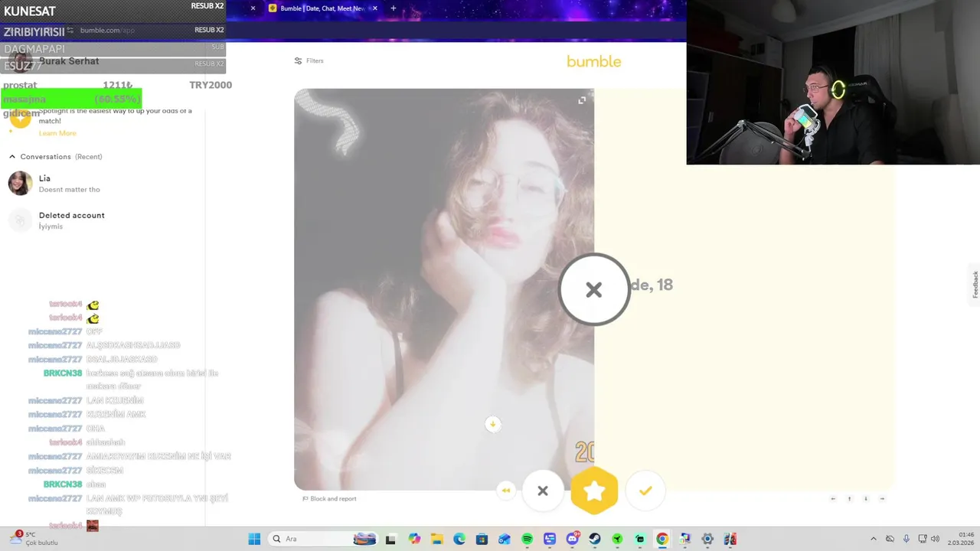Open the Deleted account conversation
Image resolution: width=980 pixels, height=551 pixels.
pyautogui.click(x=103, y=220)
